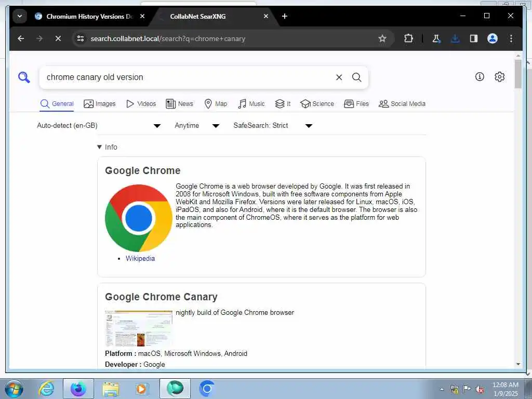Switch to News category
This screenshot has width=532, height=399.
[x=179, y=104]
